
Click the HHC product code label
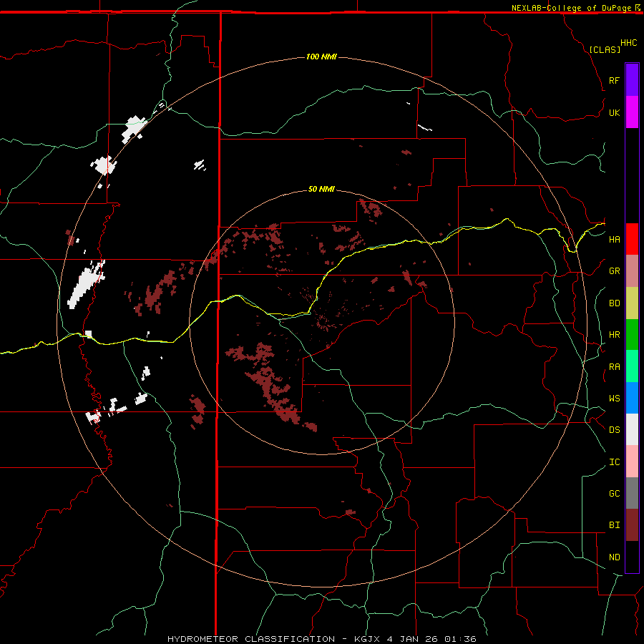pyautogui.click(x=629, y=43)
